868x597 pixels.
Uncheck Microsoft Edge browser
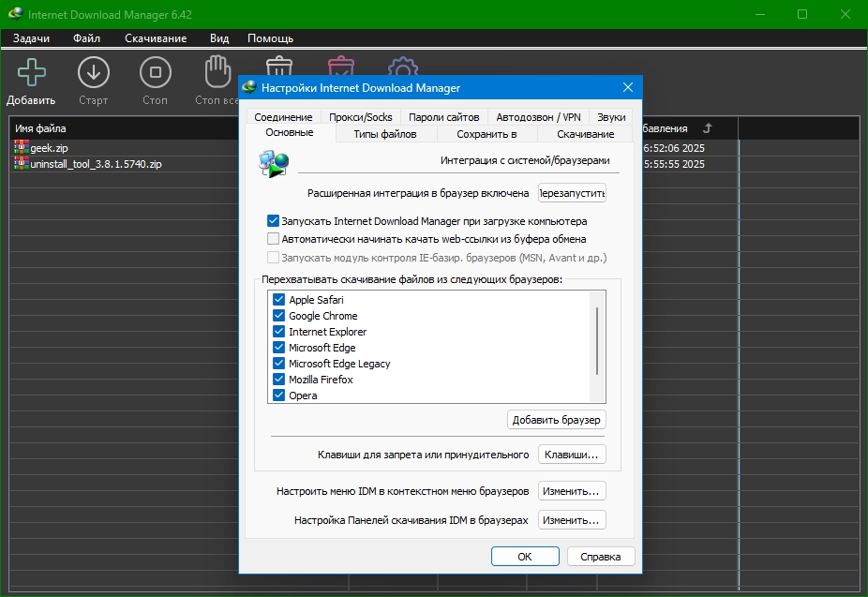279,348
